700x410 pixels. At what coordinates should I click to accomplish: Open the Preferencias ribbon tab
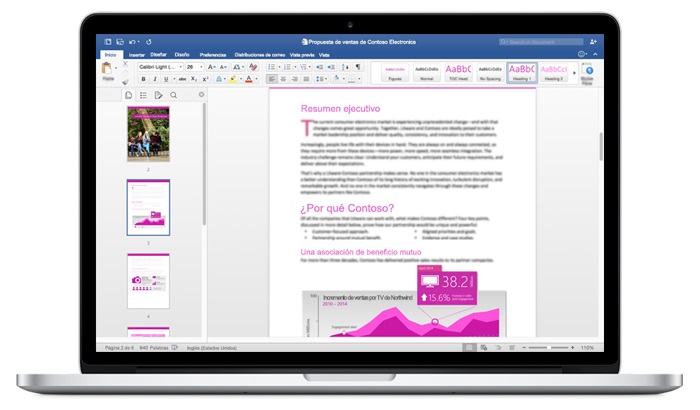tap(213, 55)
